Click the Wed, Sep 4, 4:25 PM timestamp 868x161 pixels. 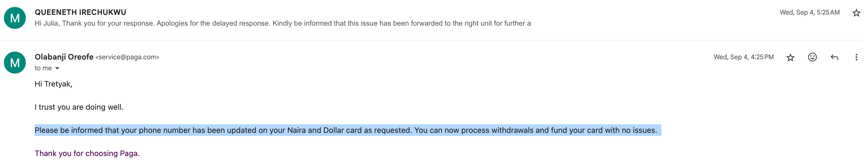743,57
